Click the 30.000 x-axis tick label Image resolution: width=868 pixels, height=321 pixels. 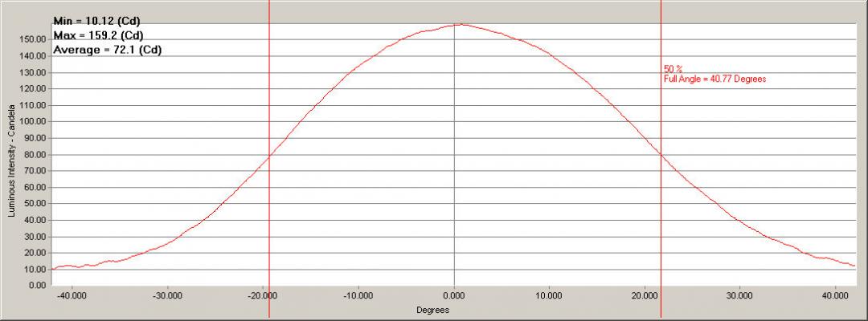tap(739, 294)
